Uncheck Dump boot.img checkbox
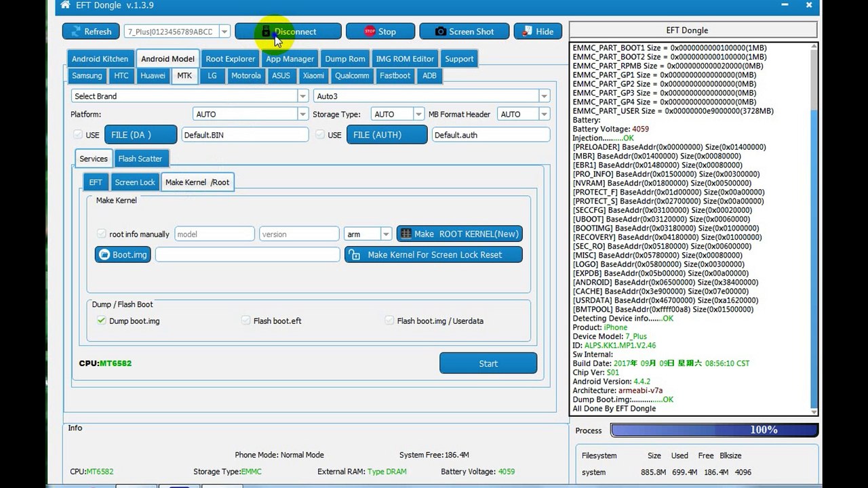868x488 pixels. pyautogui.click(x=102, y=321)
